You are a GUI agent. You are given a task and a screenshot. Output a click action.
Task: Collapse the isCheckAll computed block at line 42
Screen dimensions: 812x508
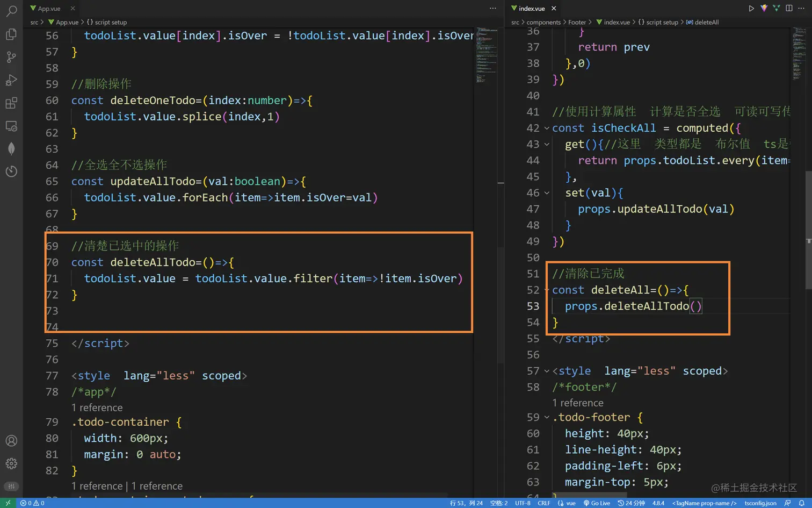547,128
